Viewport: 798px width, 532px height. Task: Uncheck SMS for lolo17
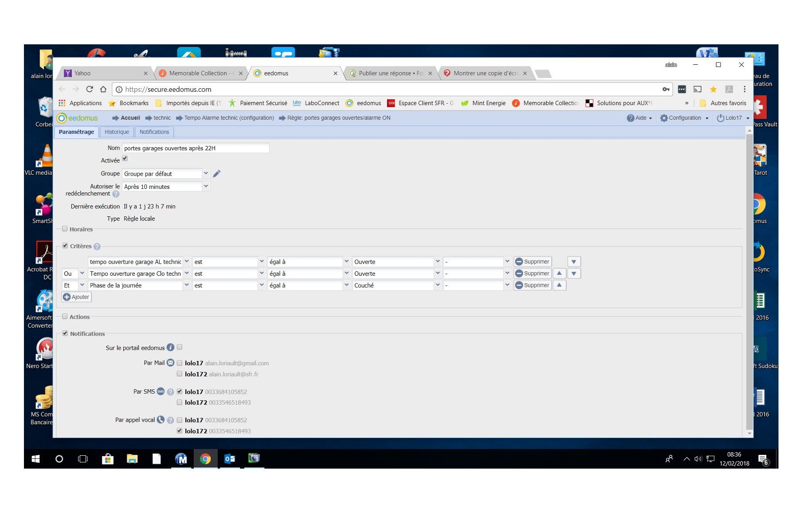180,391
